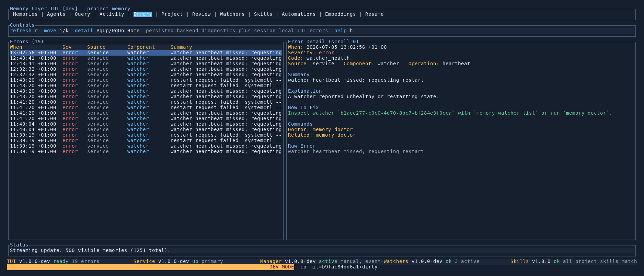Click the Raw Error heading

[x=302, y=146]
